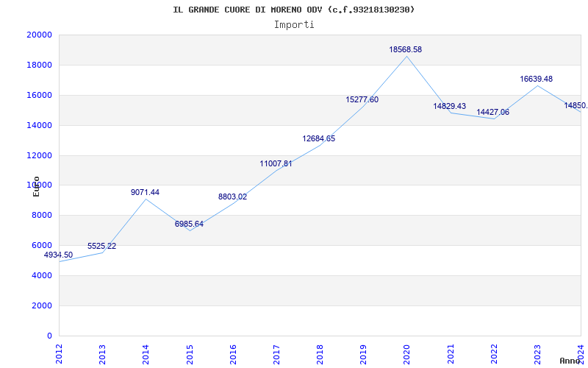
Task: Click the x-axis year label 2015
Action: [x=190, y=354]
